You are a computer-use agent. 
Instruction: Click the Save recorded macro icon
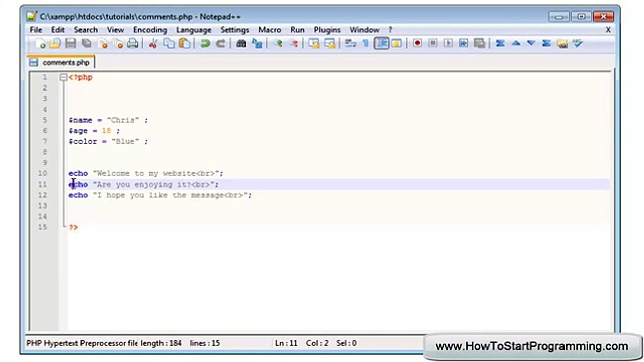coord(479,44)
